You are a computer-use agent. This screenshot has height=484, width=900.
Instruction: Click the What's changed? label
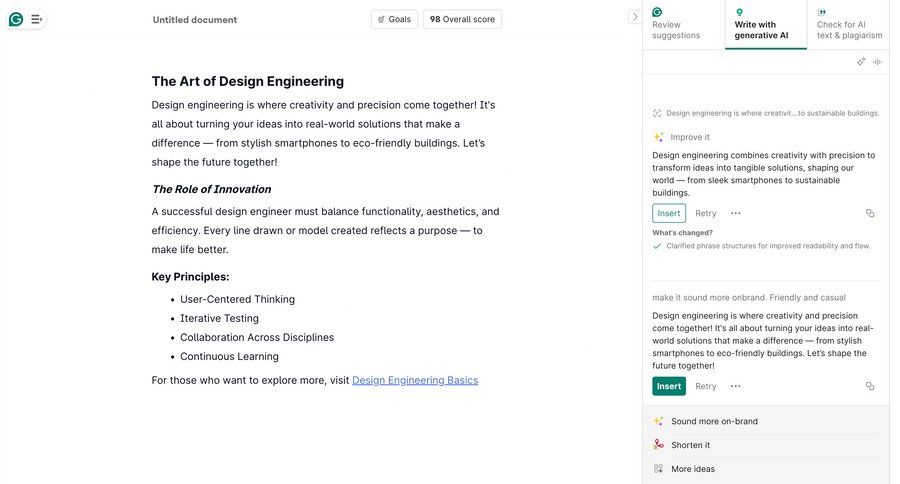coord(682,233)
